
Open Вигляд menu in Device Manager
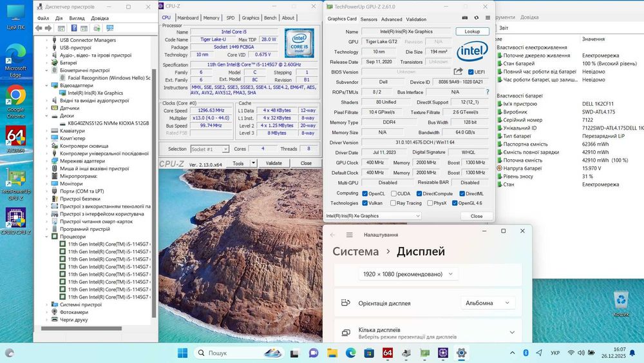pos(77,18)
